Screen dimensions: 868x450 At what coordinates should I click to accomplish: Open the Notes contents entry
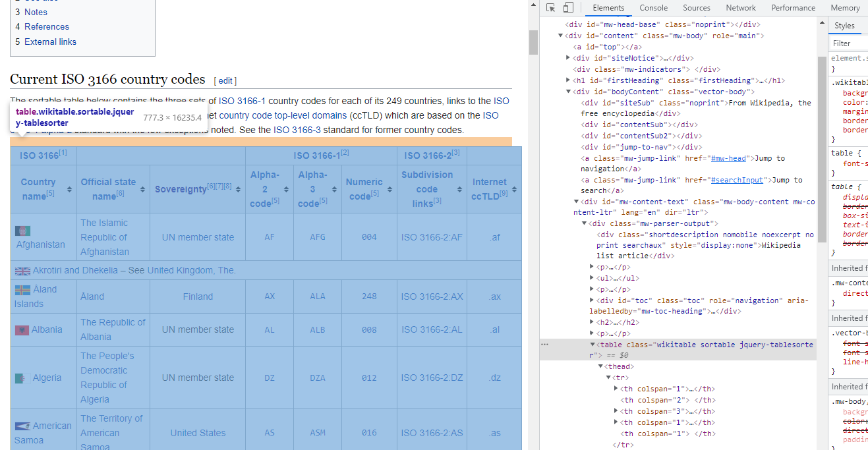coord(36,12)
